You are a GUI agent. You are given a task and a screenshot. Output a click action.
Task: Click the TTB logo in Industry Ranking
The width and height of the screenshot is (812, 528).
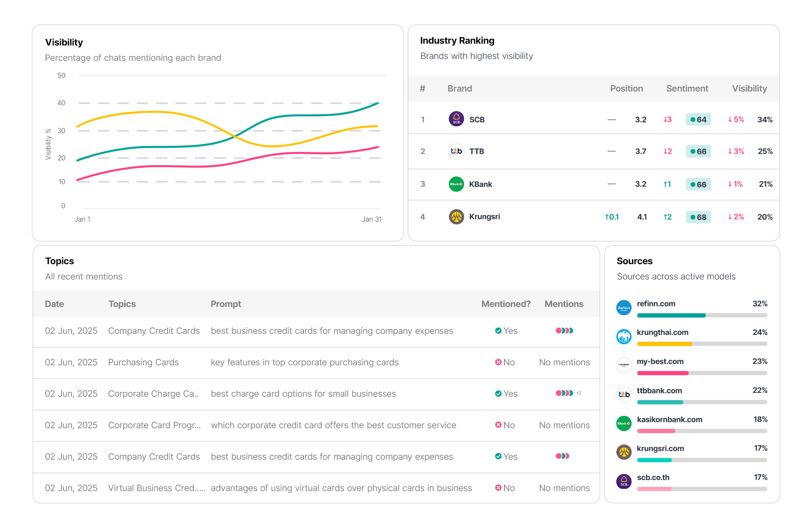456,151
